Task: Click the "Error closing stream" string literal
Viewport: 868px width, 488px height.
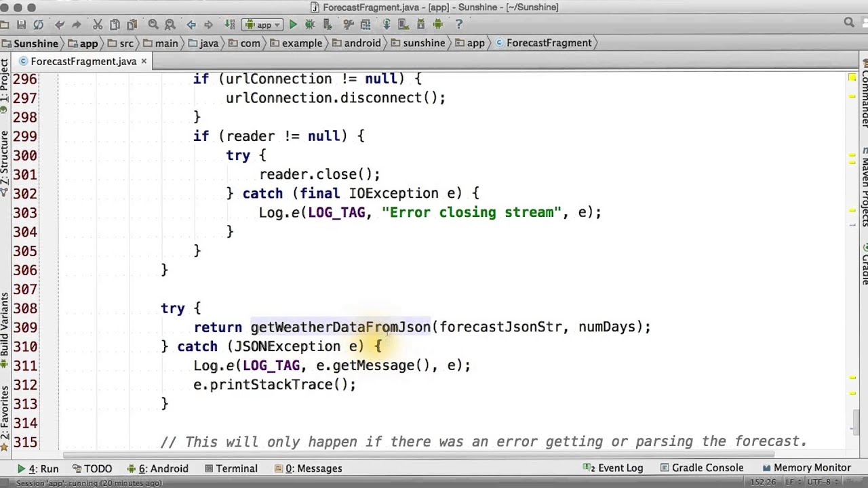Action: [471, 212]
